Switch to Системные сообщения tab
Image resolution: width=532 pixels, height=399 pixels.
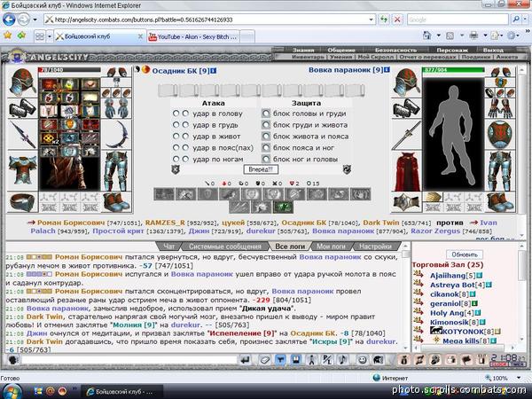225,246
